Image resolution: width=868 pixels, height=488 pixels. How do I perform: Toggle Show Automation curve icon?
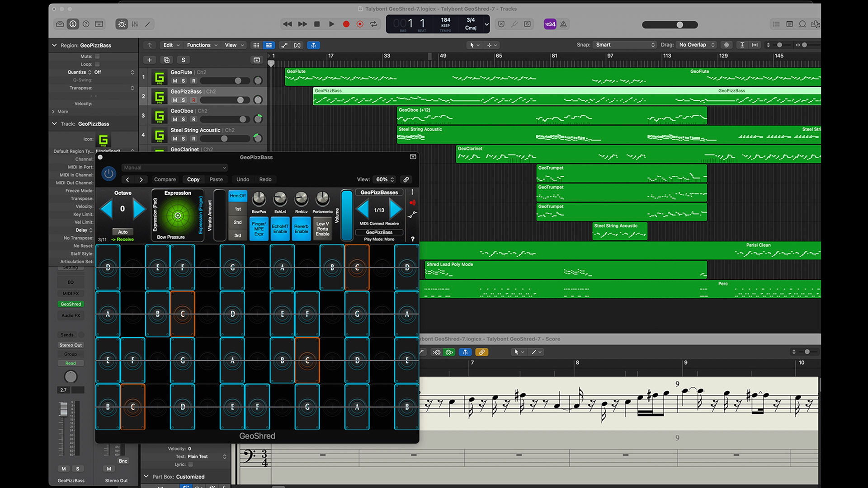(x=284, y=45)
